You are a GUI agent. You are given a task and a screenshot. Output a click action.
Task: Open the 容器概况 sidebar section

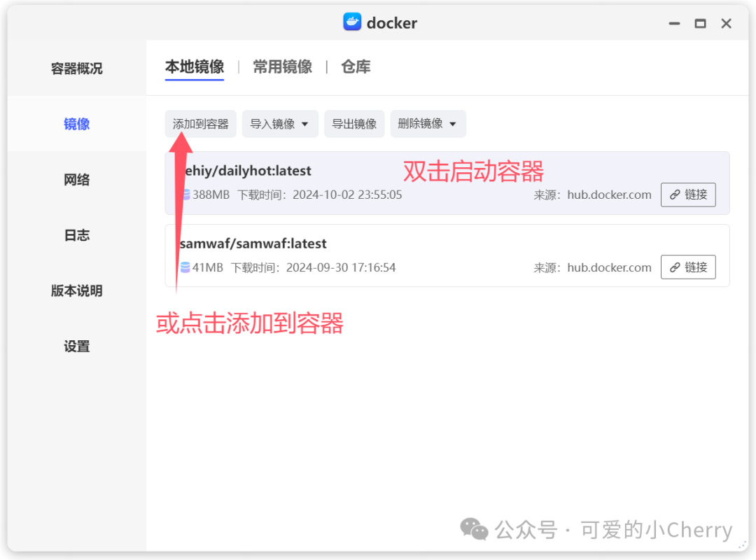(77, 69)
